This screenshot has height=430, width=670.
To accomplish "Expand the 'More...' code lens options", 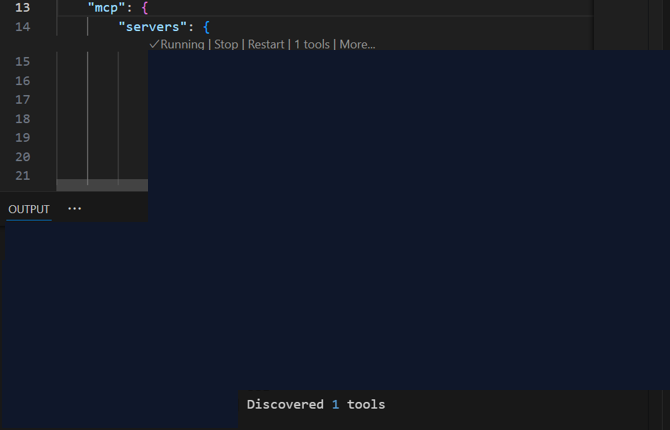I will (357, 45).
